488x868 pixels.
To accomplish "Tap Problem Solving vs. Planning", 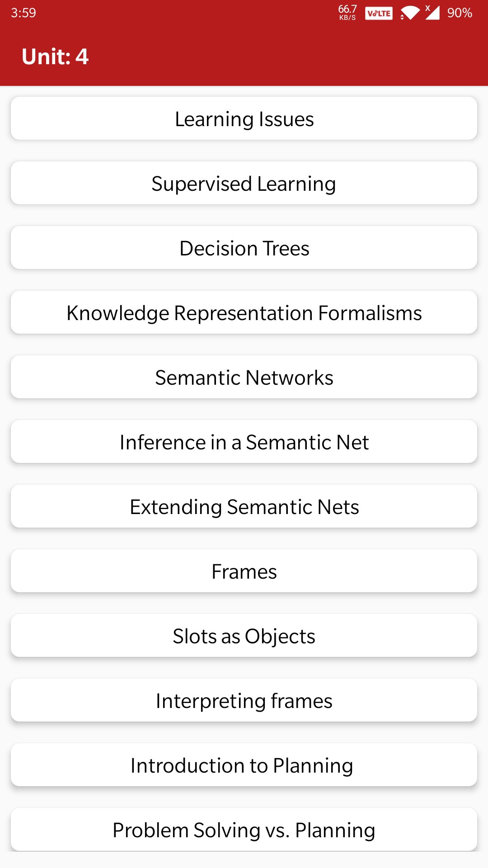I will click(x=244, y=830).
